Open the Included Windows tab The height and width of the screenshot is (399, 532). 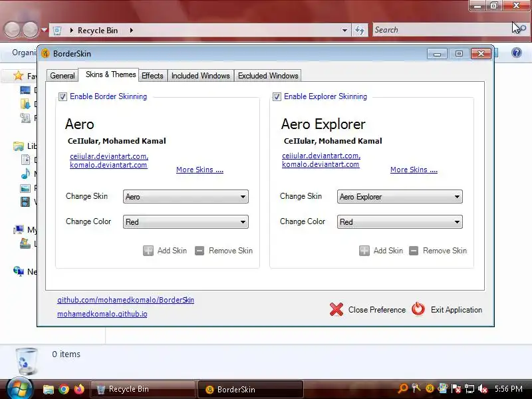201,76
